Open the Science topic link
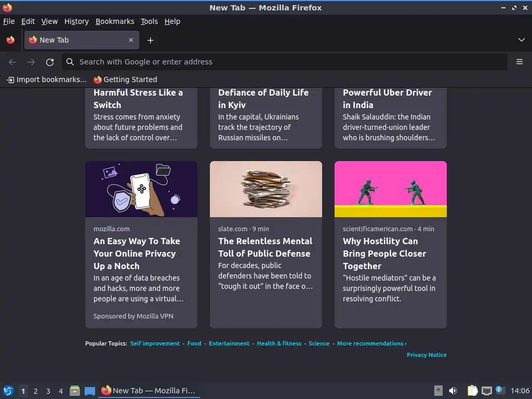The height and width of the screenshot is (399, 532). point(319,343)
